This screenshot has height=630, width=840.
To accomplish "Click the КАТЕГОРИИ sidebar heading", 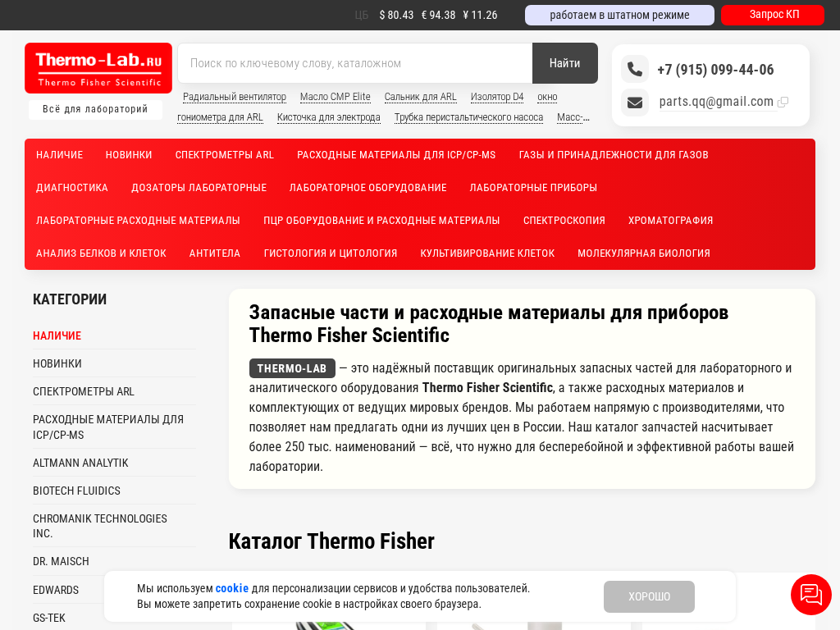I will coord(70,299).
